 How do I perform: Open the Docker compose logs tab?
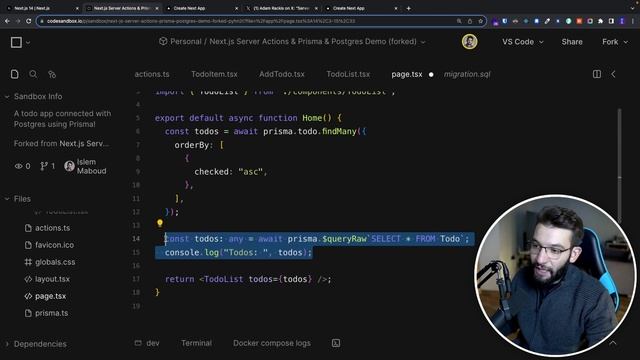tap(272, 343)
